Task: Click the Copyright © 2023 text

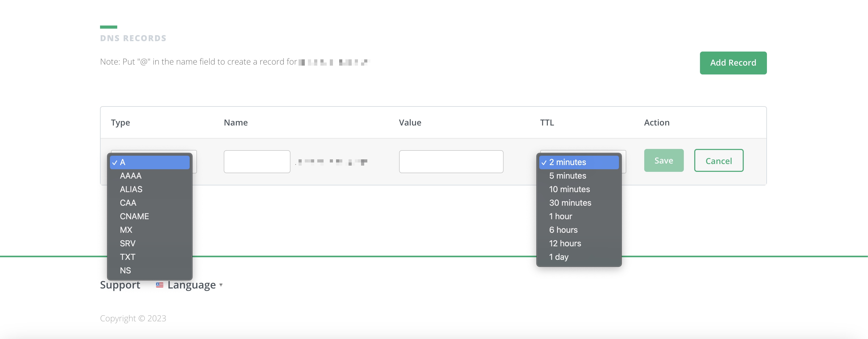Action: point(133,318)
